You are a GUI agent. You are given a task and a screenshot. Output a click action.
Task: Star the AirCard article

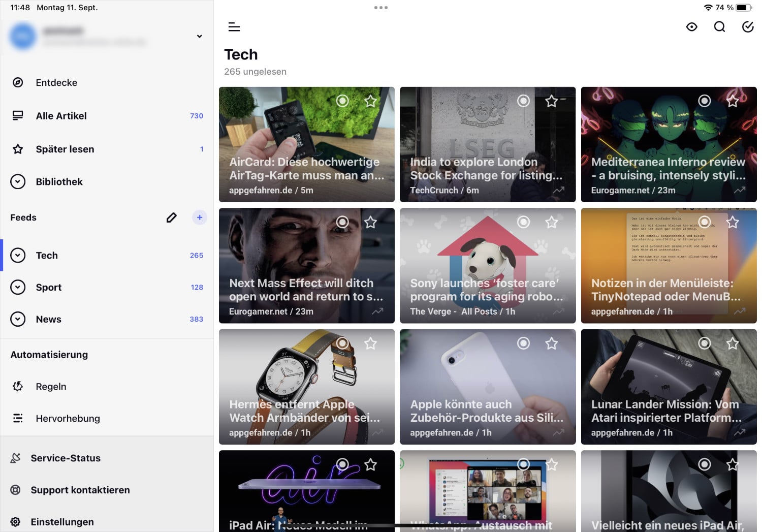click(371, 101)
